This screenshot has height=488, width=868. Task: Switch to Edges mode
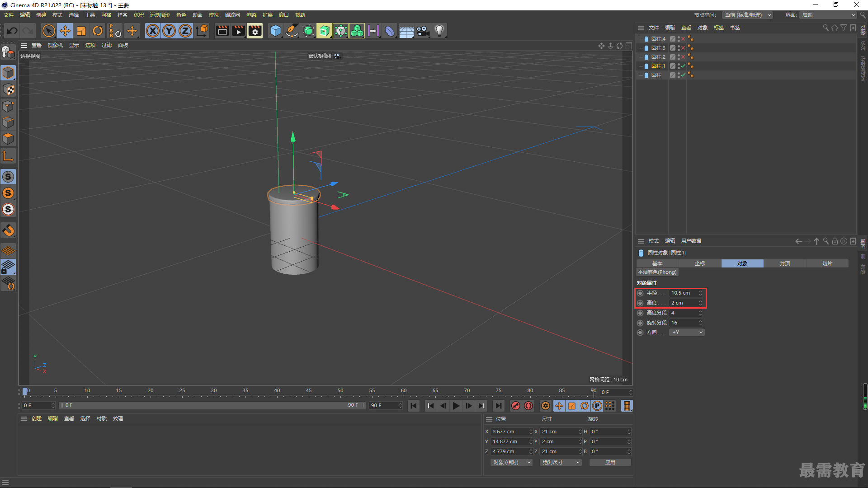point(8,122)
